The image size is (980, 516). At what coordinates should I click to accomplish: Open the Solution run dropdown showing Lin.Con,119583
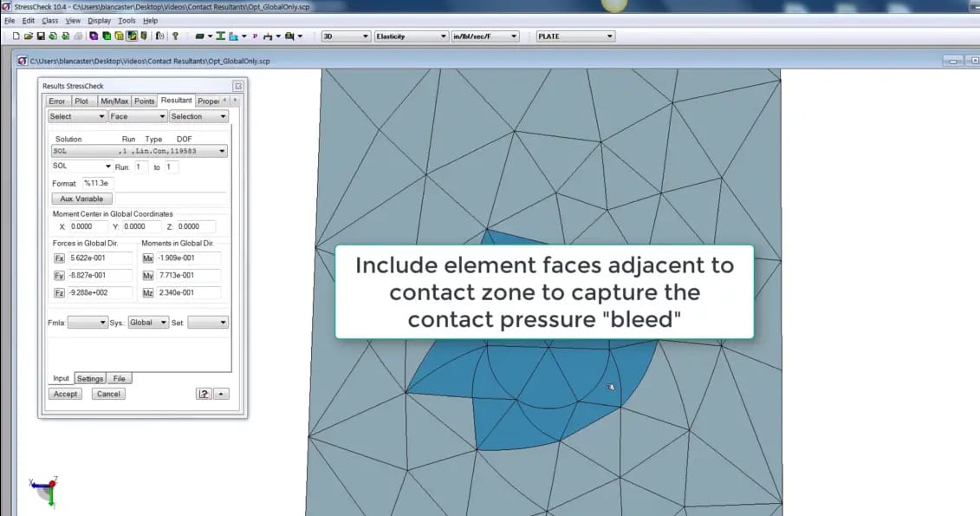pos(221,150)
